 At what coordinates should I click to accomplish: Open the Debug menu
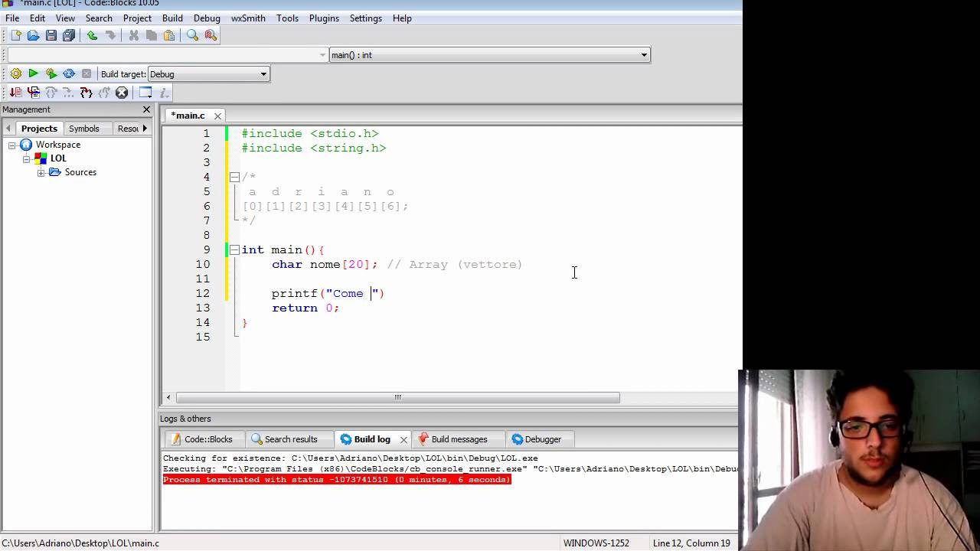tap(207, 18)
